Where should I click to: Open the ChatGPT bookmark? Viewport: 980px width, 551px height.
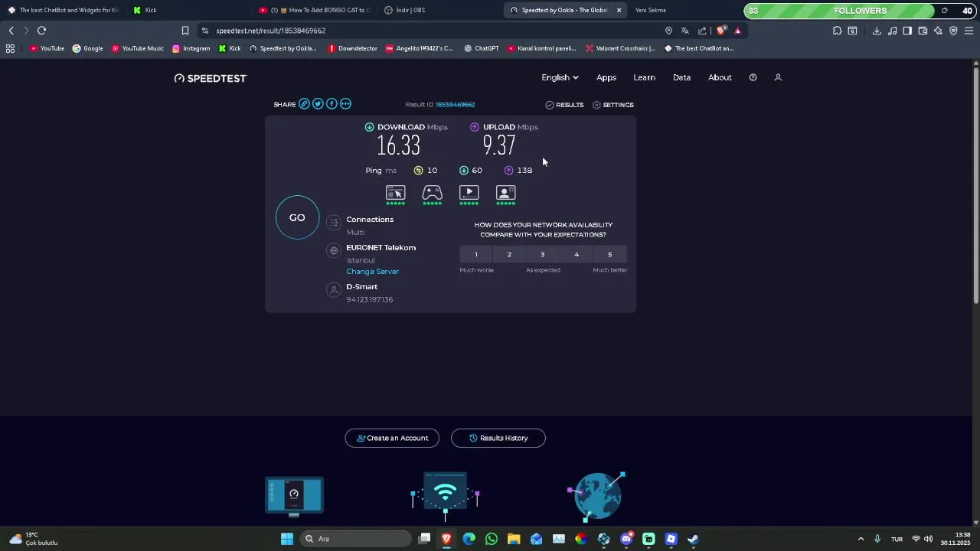[482, 48]
